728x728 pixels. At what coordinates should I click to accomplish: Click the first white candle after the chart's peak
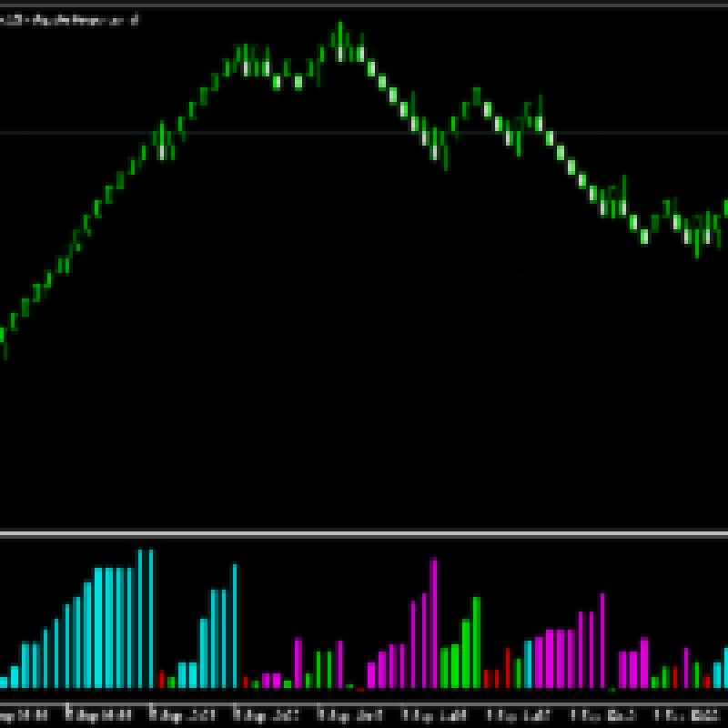(x=360, y=53)
